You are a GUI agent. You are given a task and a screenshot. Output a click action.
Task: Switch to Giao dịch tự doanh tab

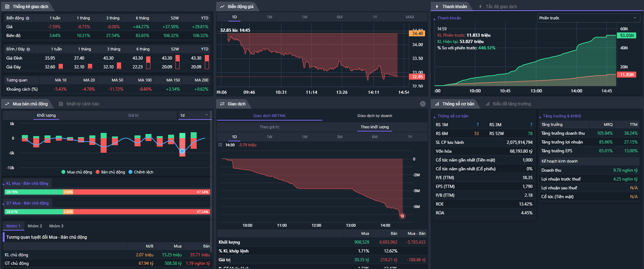tap(375, 116)
